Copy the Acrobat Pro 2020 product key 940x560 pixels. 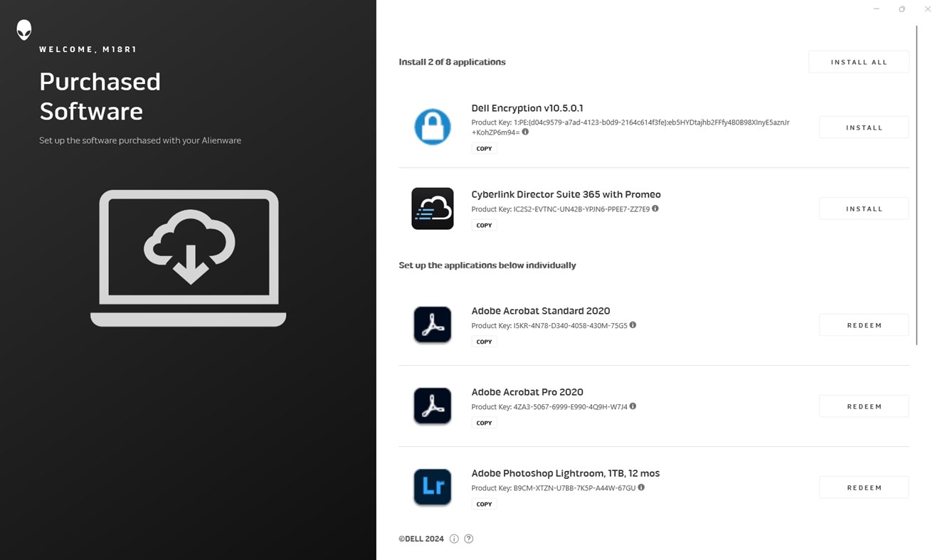pyautogui.click(x=484, y=423)
